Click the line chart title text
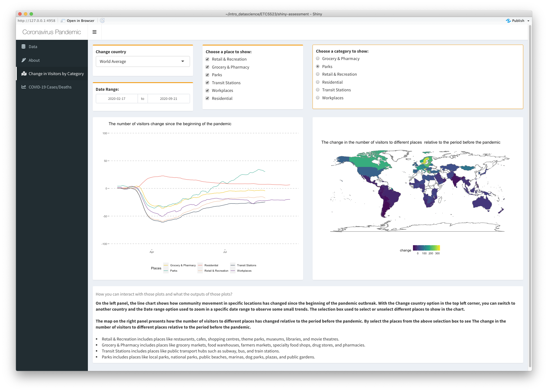The width and height of the screenshot is (548, 392). point(170,124)
